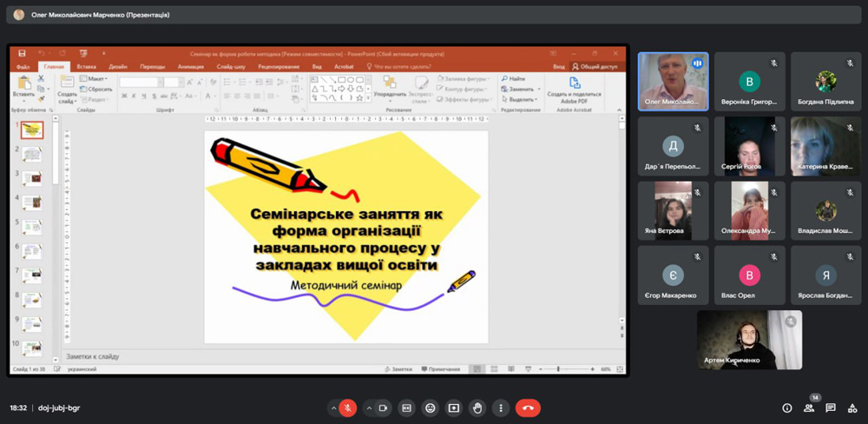Raise hand using the hand icon
Image resolution: width=868 pixels, height=424 pixels.
477,407
